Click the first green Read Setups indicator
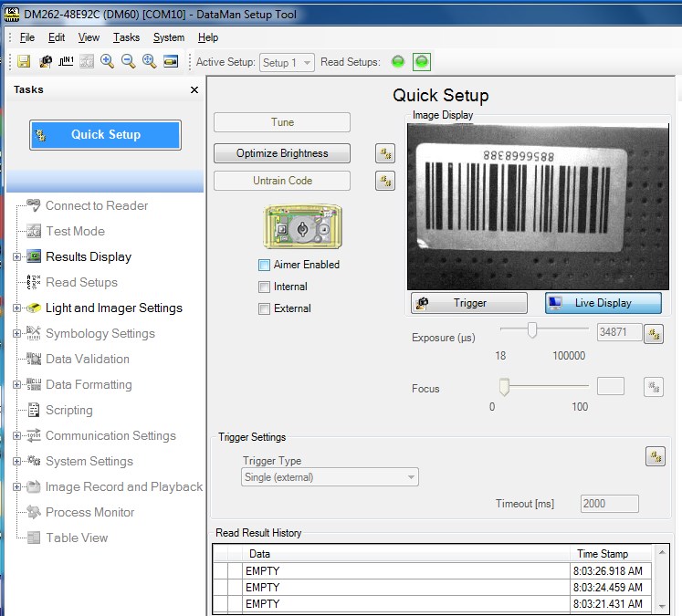This screenshot has height=616, width=682. [x=398, y=62]
